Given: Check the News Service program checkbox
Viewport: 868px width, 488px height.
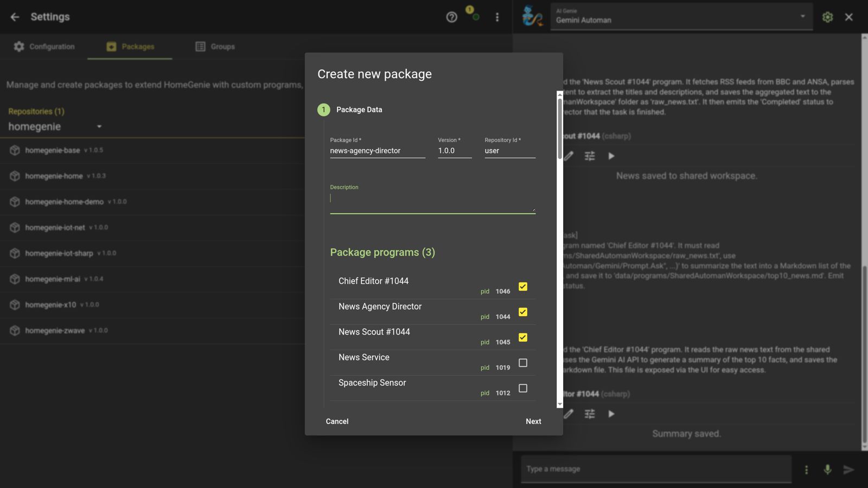Looking at the screenshot, I should point(523,363).
